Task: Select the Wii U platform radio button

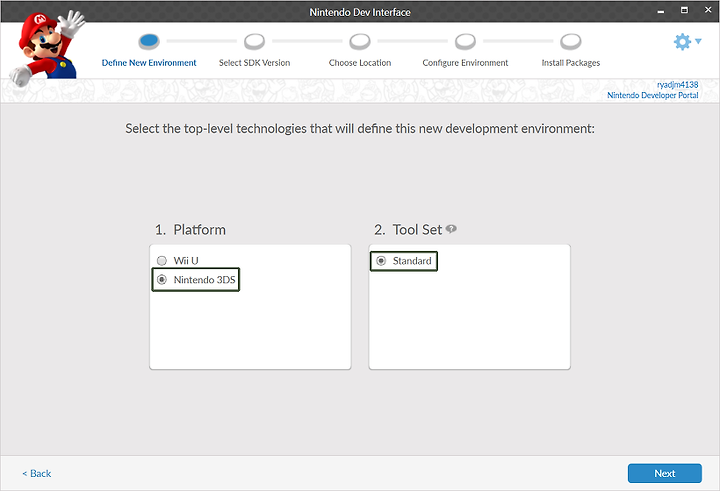Action: click(162, 260)
